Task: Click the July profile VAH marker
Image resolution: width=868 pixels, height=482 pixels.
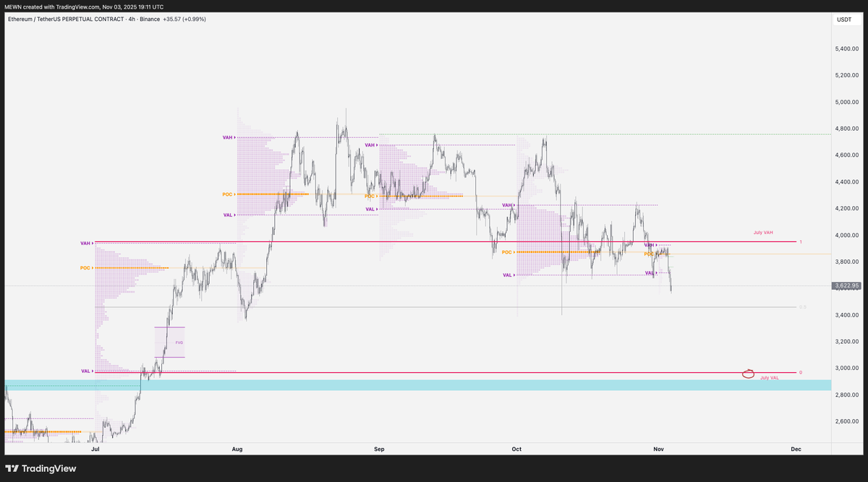Action: pyautogui.click(x=85, y=243)
